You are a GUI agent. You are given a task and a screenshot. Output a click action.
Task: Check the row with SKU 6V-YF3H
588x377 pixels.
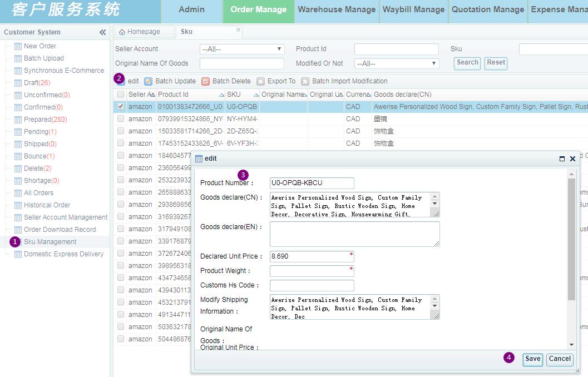point(120,143)
